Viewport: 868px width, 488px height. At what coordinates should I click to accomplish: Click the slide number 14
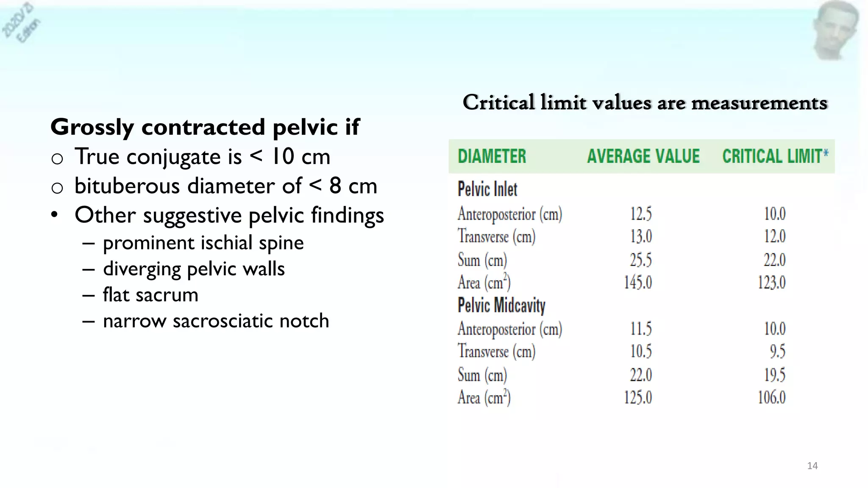[812, 466]
